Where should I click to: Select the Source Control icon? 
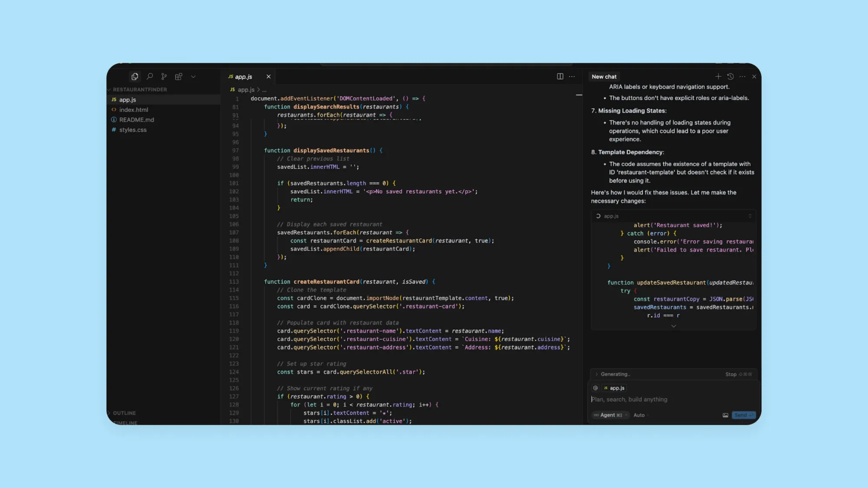pos(164,76)
